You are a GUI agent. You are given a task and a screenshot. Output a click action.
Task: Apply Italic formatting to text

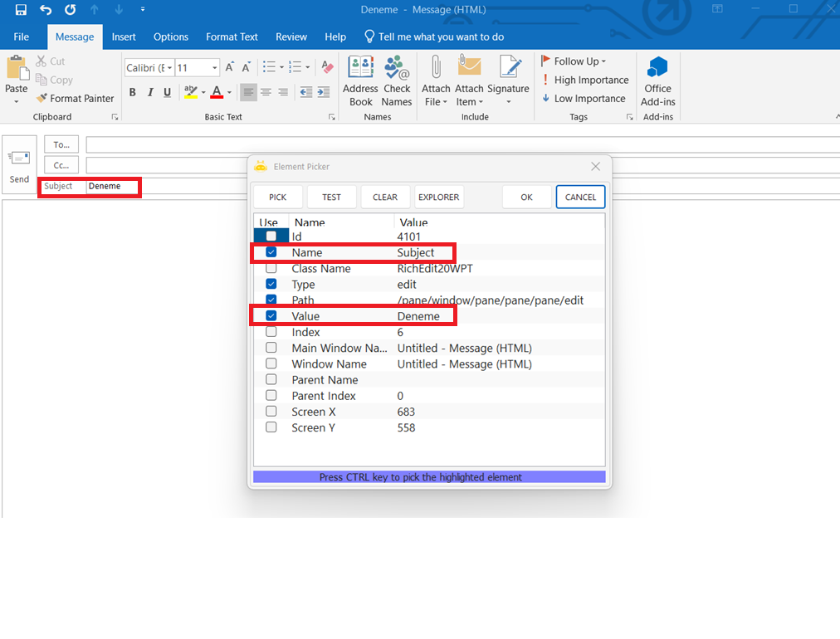[150, 92]
